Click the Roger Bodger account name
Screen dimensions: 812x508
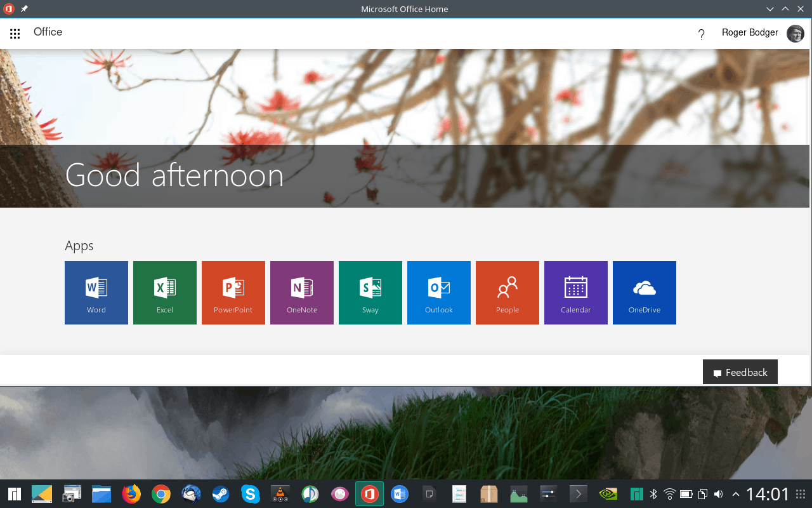(750, 32)
